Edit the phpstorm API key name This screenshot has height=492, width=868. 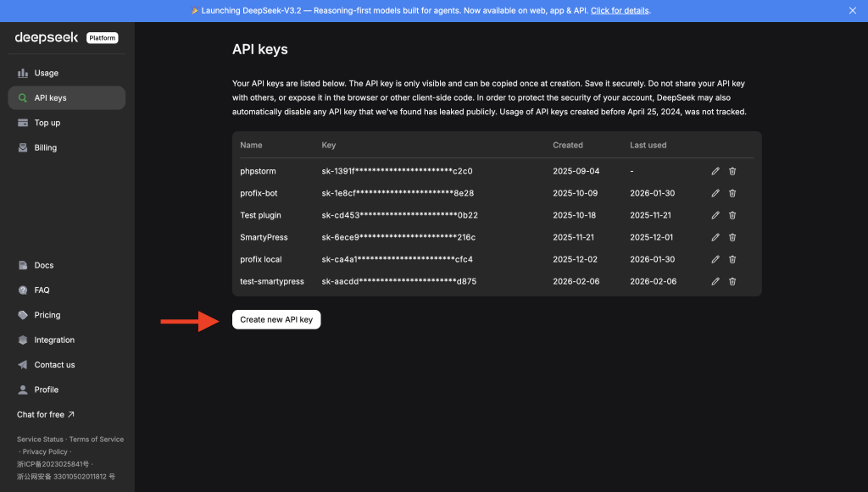715,171
